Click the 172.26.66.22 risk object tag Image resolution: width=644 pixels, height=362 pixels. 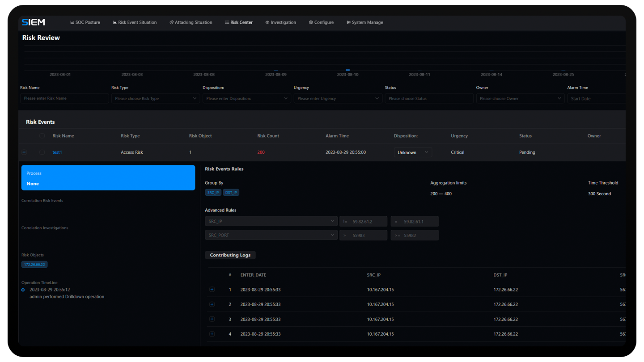pos(34,265)
